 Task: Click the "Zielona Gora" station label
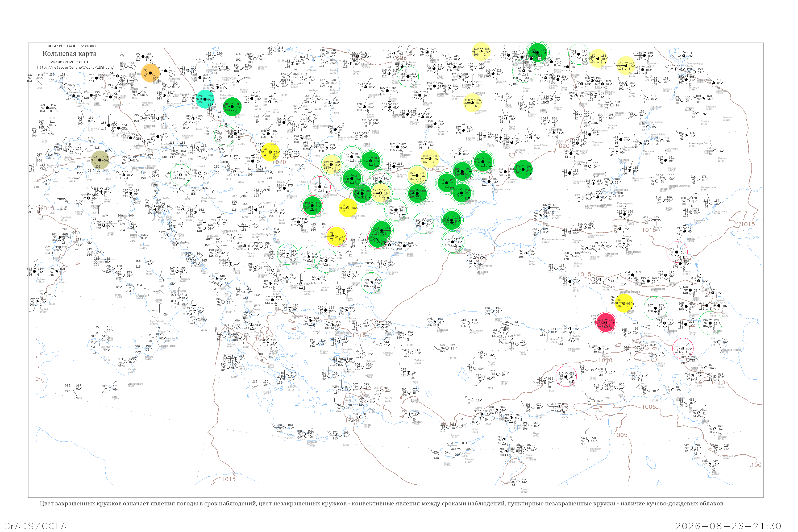(227, 96)
